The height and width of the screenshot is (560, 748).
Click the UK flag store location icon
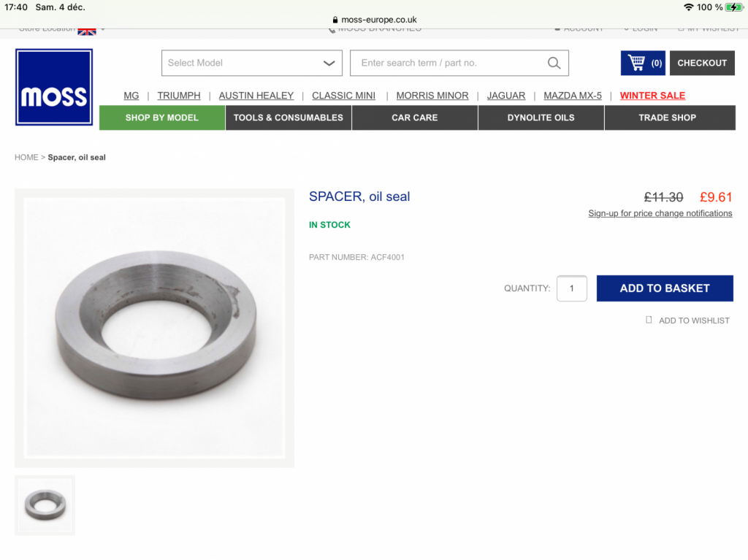[x=87, y=31]
